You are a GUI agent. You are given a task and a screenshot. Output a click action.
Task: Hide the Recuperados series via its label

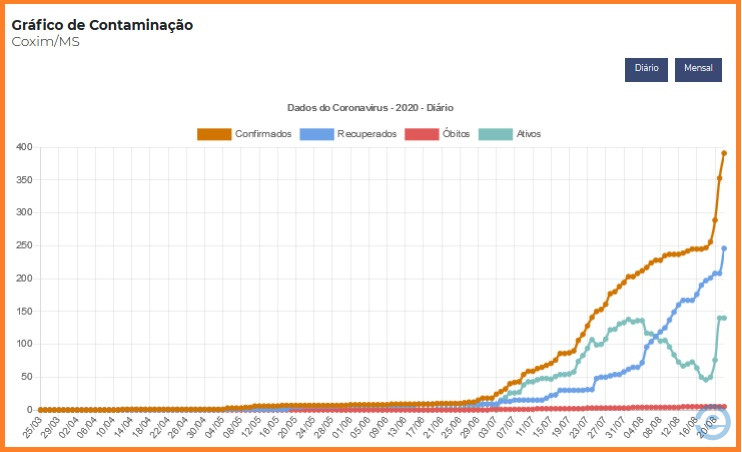367,134
